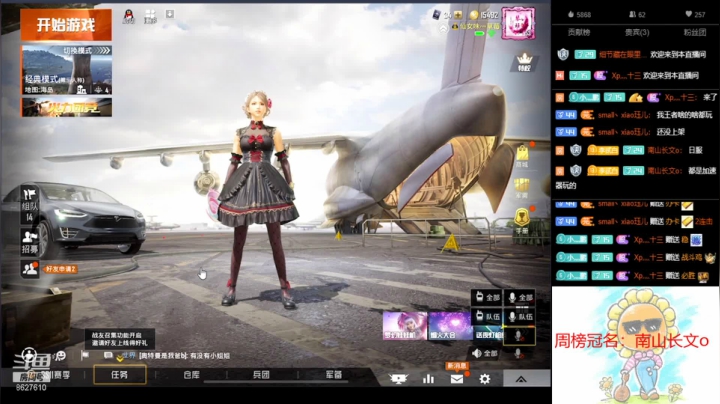Image resolution: width=720 pixels, height=404 pixels.
Task: Switch to the 粉丝团 fan club tab in the stream panel
Action: pyautogui.click(x=694, y=33)
